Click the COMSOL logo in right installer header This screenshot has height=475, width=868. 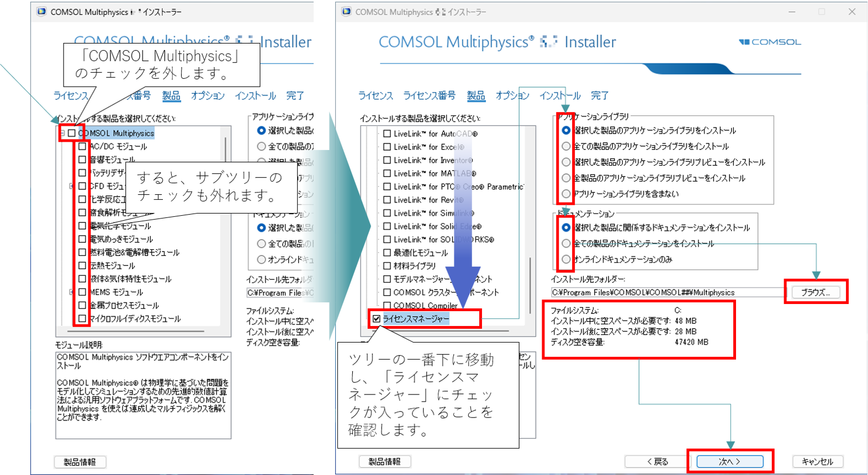(770, 42)
